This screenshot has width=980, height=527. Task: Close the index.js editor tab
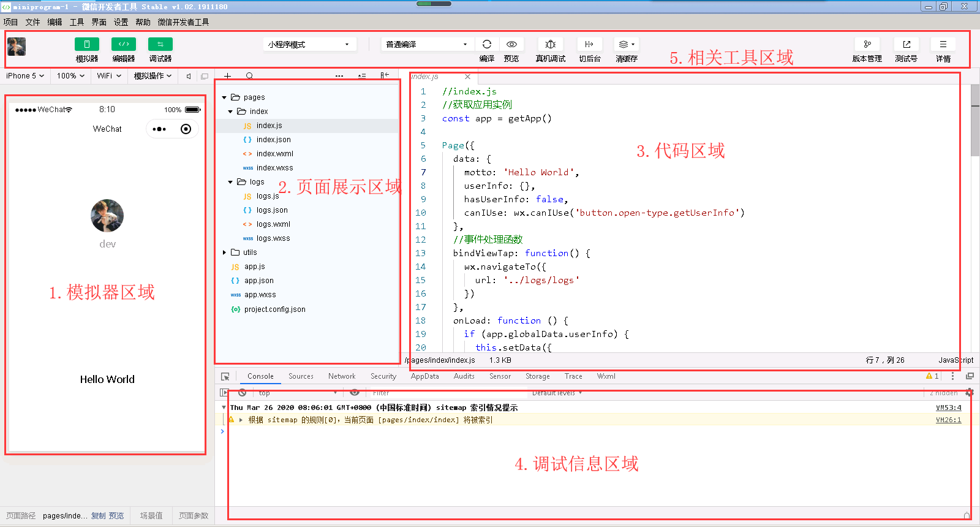coord(467,77)
